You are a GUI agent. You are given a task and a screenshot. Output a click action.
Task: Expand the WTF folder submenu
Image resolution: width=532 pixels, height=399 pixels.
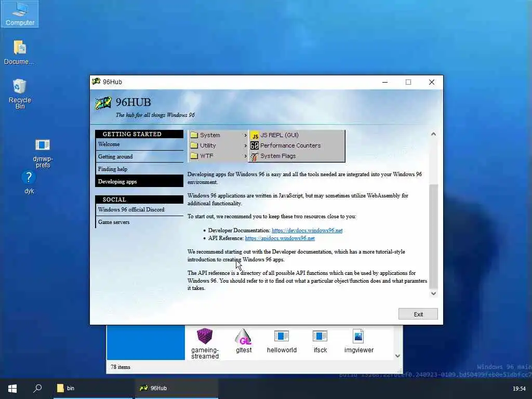218,156
